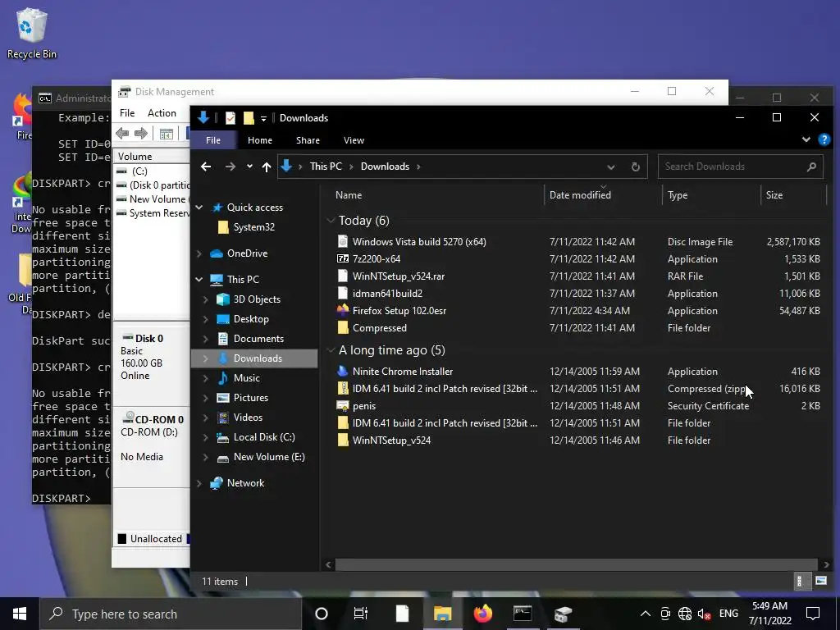This screenshot has height=630, width=840.
Task: Refresh the Downloads folder view
Action: coord(636,167)
